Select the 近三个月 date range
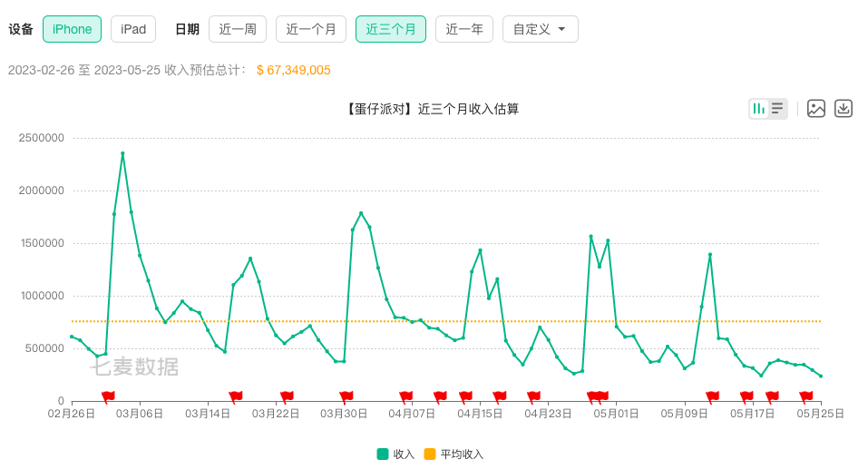 tap(390, 29)
